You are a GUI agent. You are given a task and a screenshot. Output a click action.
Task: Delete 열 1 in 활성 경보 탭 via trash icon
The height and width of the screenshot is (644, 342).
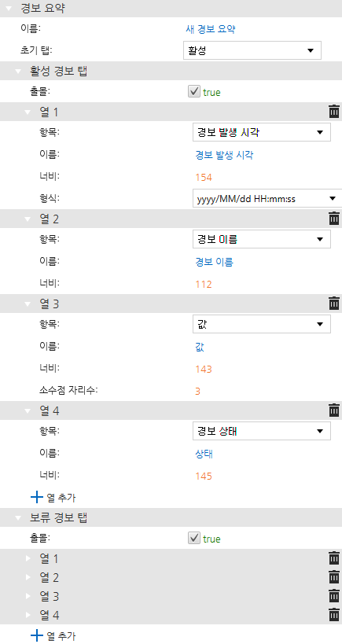pyautogui.click(x=334, y=112)
